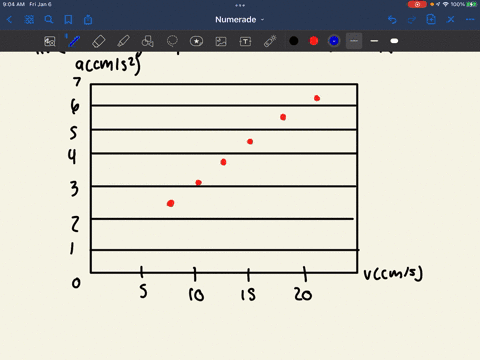Screen dimensions: 480x360
Task: Choose the red pen color
Action: click(x=314, y=41)
